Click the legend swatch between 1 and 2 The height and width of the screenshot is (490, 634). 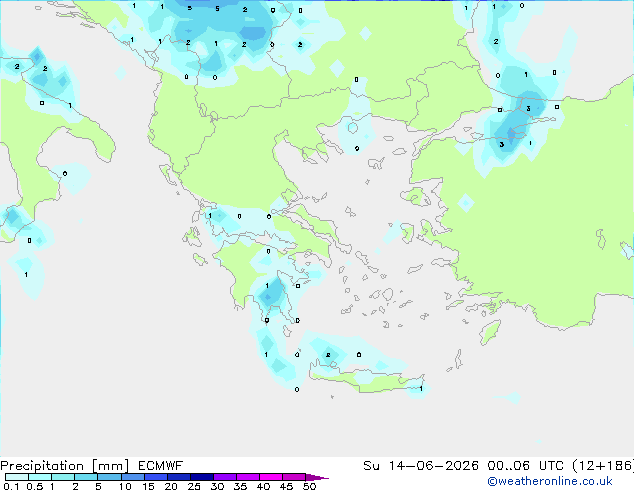point(63,477)
